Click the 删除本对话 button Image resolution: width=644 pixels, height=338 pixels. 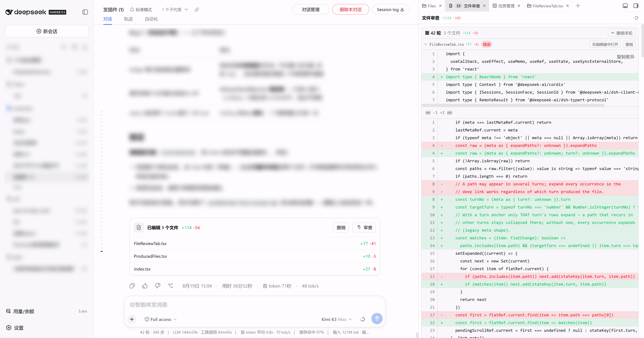tap(351, 10)
